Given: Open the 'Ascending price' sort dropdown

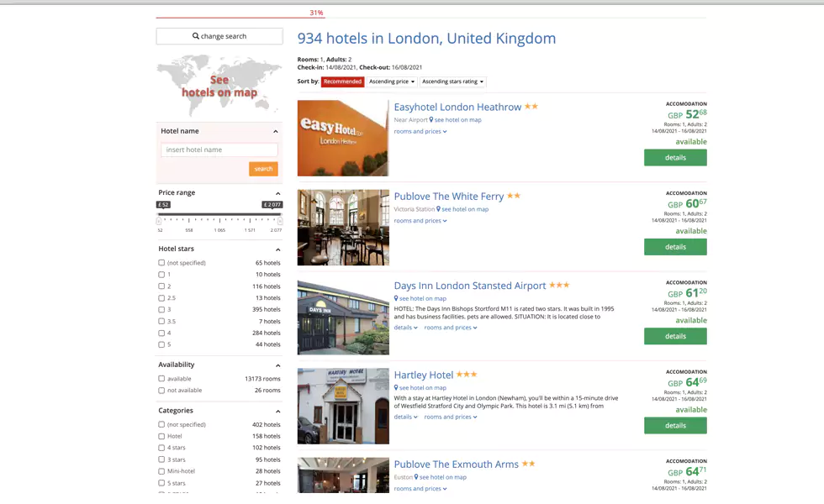Looking at the screenshot, I should pos(391,81).
